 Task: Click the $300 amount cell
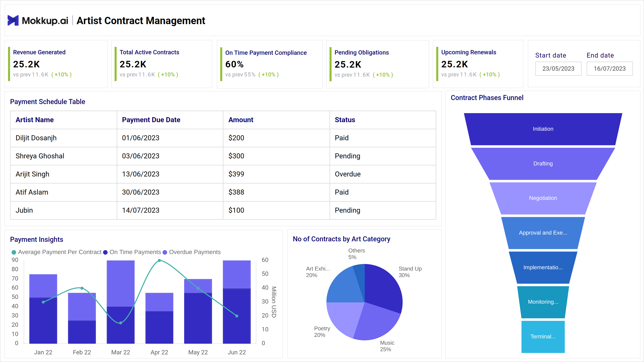(x=276, y=156)
